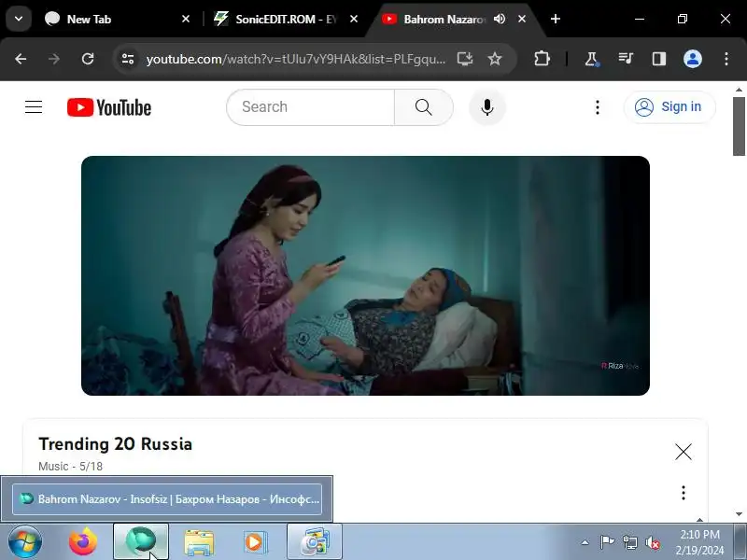The width and height of the screenshot is (747, 560).
Task: Open the Control Panel taskbar item
Action: (x=315, y=542)
